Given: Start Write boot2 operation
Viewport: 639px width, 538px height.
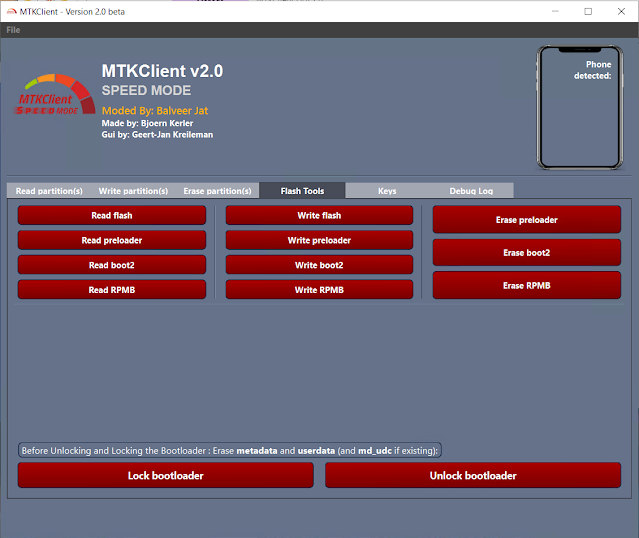Looking at the screenshot, I should tap(319, 265).
